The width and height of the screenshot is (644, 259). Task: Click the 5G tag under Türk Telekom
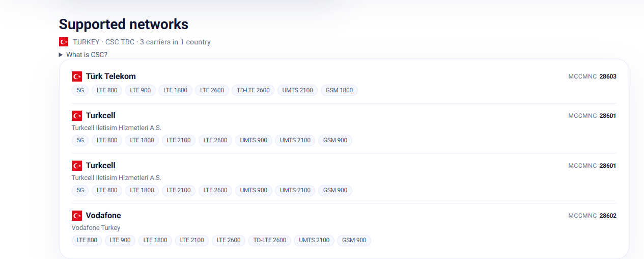[x=80, y=90]
